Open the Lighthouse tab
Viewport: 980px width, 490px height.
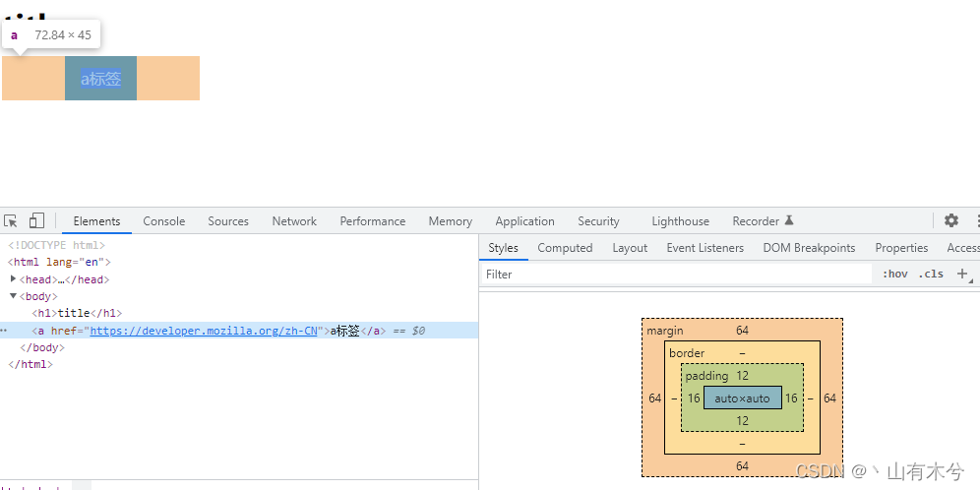pyautogui.click(x=680, y=221)
